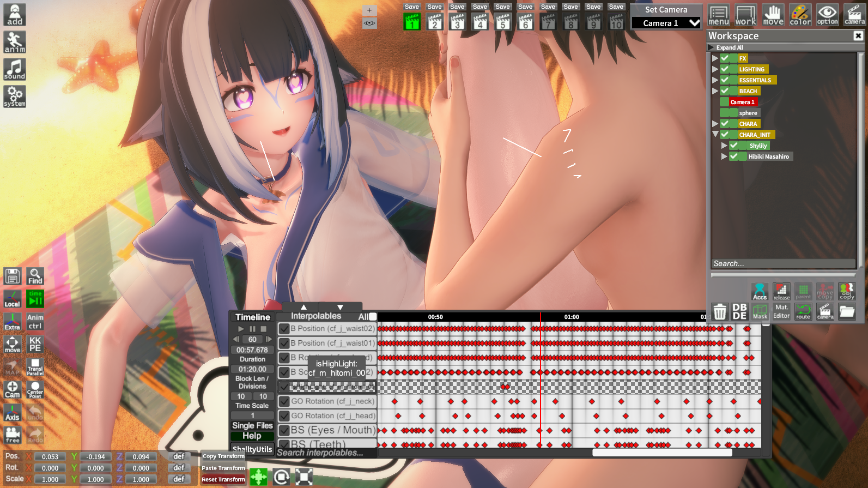
Task: Toggle the GO Rotation (cf_j_neck) checkbox
Action: pyautogui.click(x=284, y=402)
